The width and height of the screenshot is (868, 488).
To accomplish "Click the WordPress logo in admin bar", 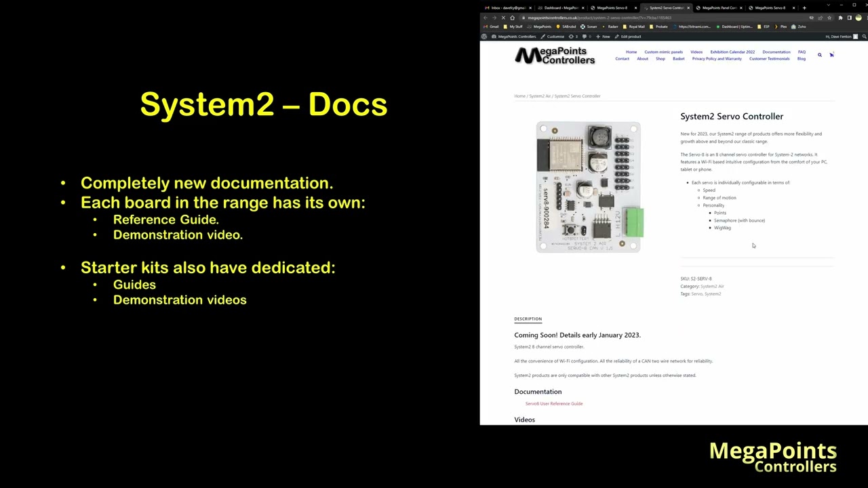I will (x=484, y=37).
